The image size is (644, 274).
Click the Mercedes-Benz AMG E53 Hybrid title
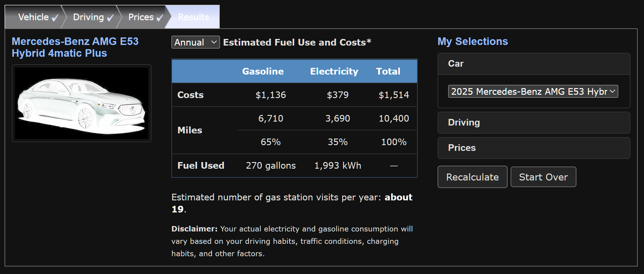coord(75,47)
